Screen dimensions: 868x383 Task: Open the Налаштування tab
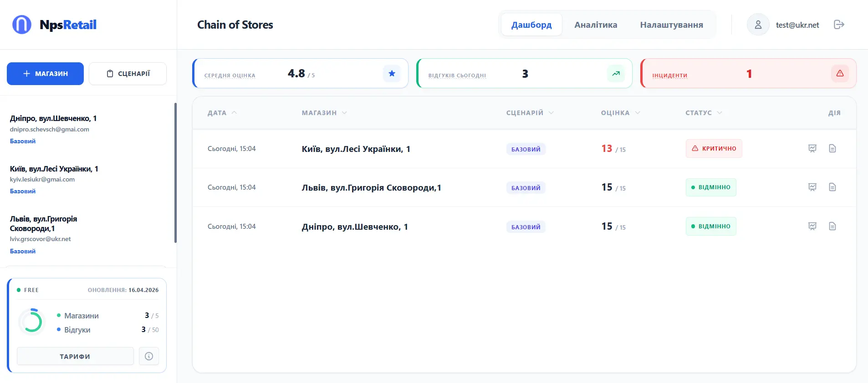[x=671, y=25]
